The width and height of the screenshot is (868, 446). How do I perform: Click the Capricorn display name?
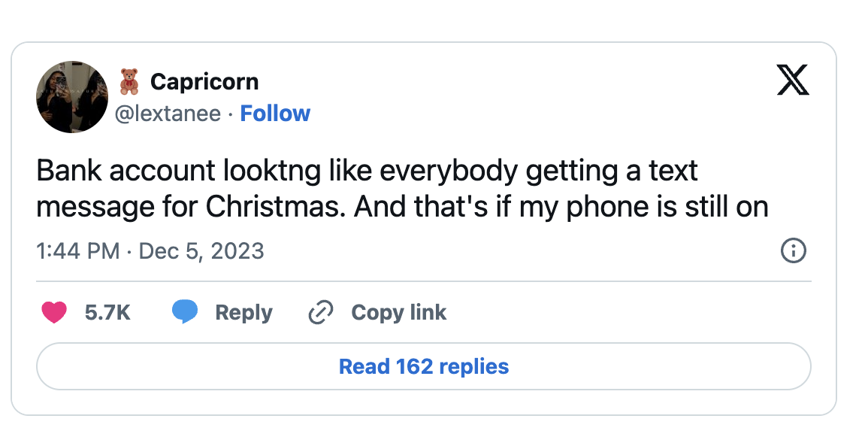[204, 81]
